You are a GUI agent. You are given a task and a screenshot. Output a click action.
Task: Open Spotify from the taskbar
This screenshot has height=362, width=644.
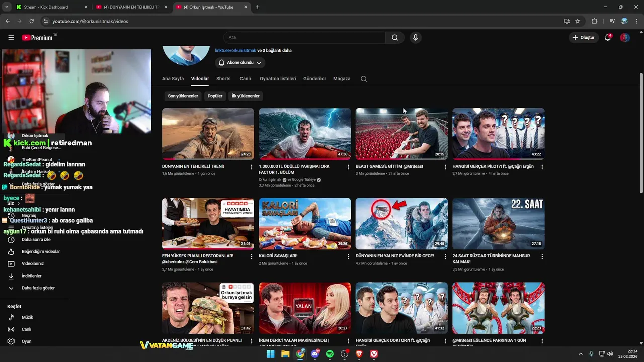point(330,354)
